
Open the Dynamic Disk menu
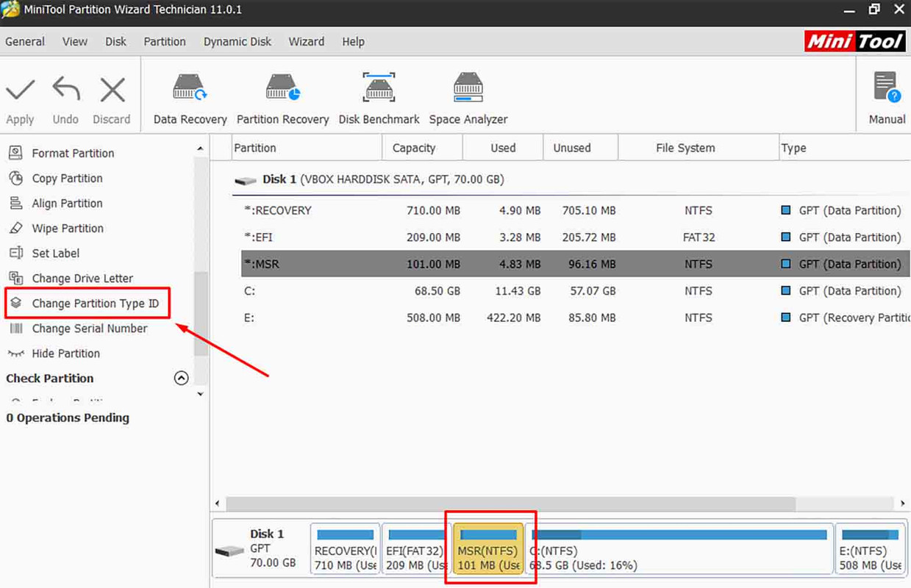tap(237, 41)
